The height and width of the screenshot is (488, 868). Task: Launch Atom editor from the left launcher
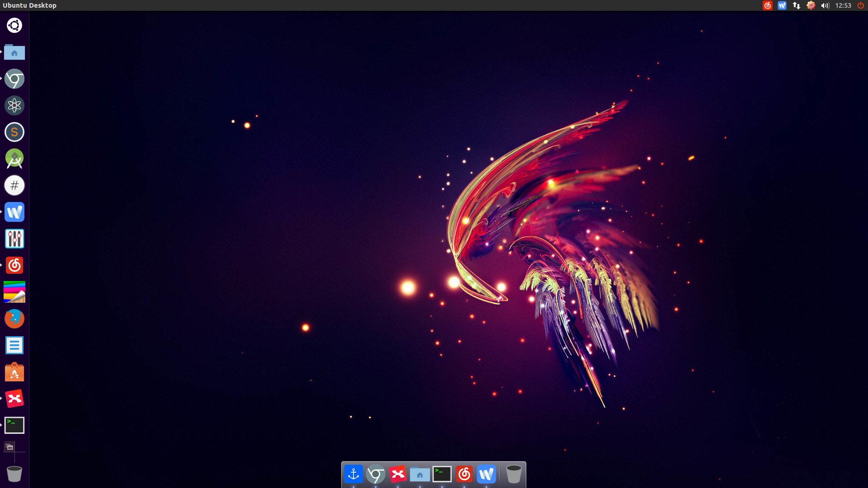click(14, 106)
